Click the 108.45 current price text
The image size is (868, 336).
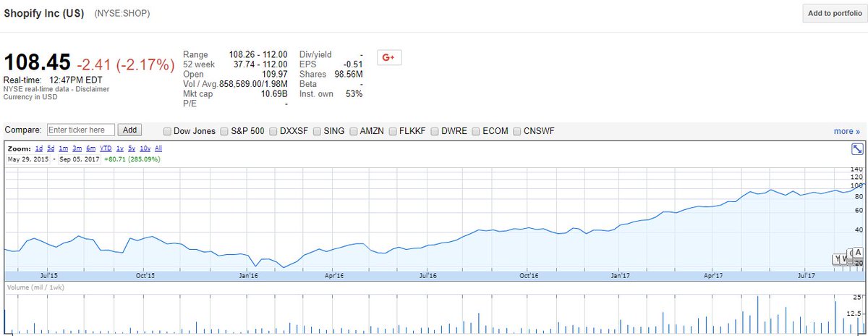pyautogui.click(x=37, y=64)
